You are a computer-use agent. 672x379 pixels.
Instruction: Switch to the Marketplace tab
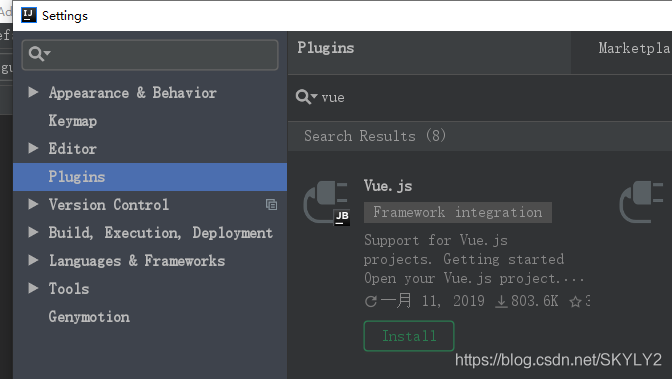point(634,48)
